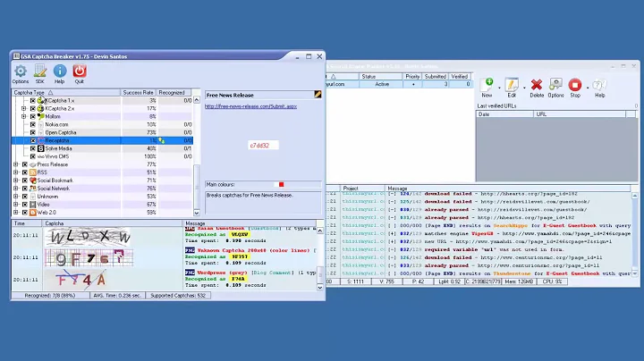Click the RSS feed icon
The image size is (644, 361).
(x=33, y=172)
